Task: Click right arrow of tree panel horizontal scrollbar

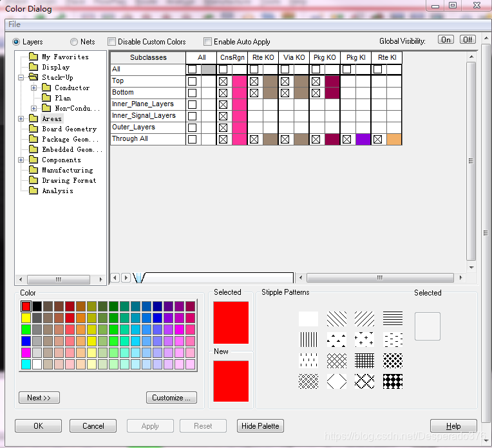Action: [x=100, y=279]
